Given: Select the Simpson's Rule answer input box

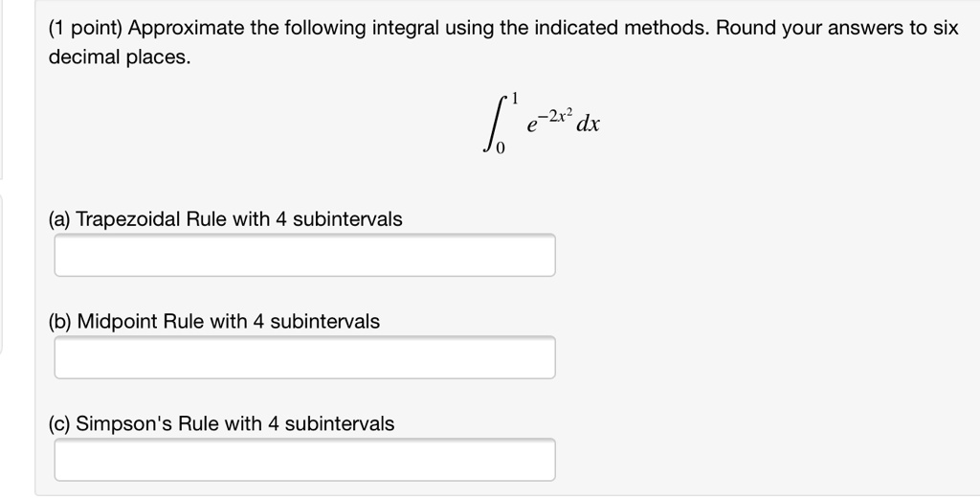Looking at the screenshot, I should [x=304, y=460].
